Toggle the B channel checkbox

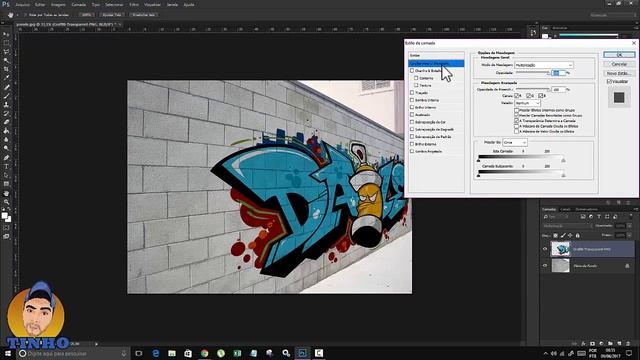540,96
